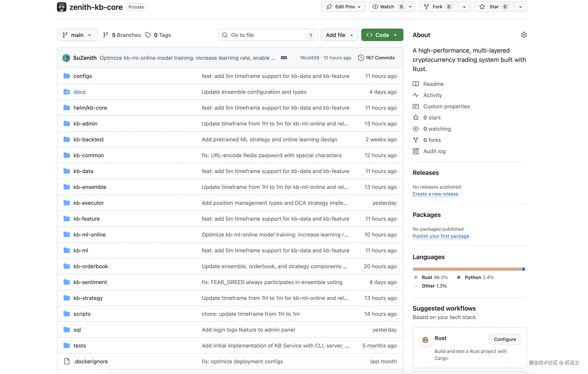
Task: Click the branches icon beside 5 Branches
Action: [x=106, y=35]
